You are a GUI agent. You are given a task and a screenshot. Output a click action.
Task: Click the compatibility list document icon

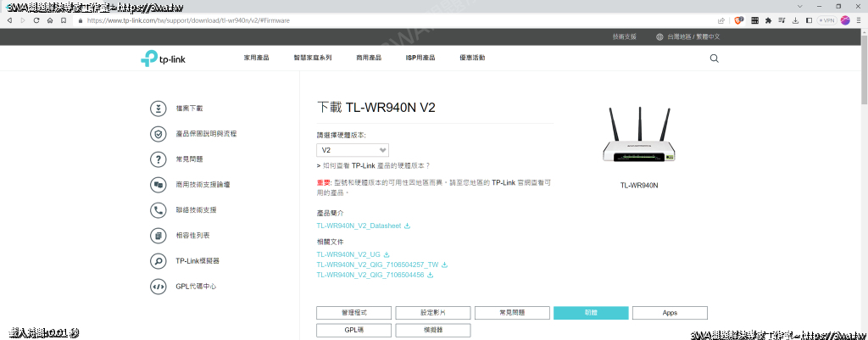[x=158, y=236]
